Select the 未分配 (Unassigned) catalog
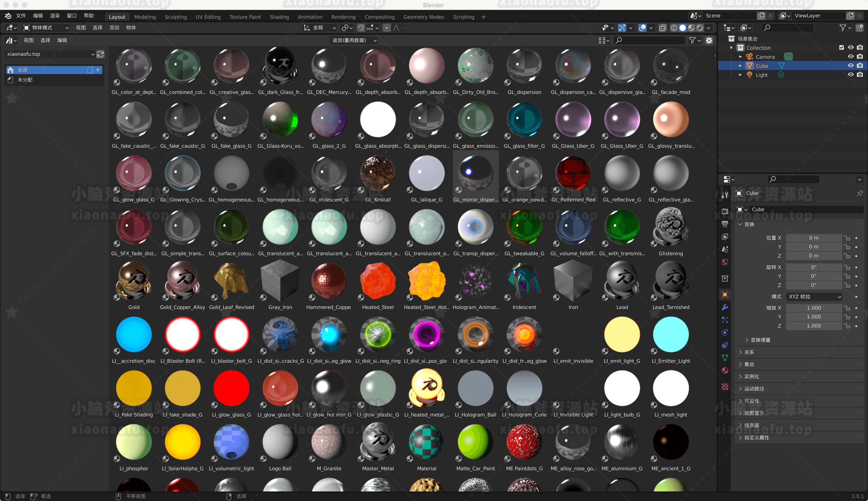868x501 pixels. point(25,80)
